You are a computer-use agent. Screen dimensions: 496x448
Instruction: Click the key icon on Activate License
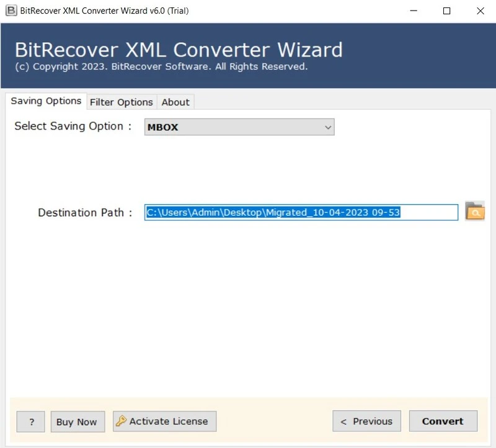point(121,421)
